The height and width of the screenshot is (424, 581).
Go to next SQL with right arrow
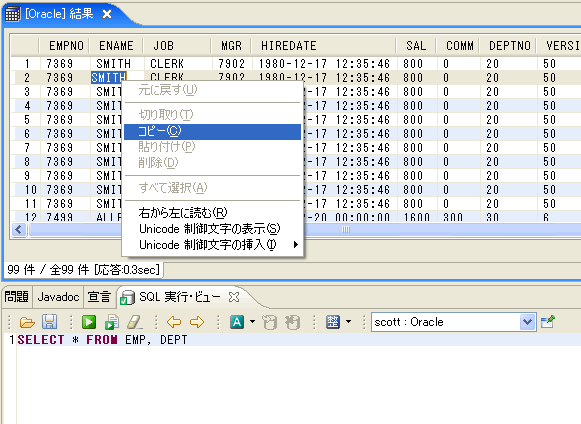(197, 322)
